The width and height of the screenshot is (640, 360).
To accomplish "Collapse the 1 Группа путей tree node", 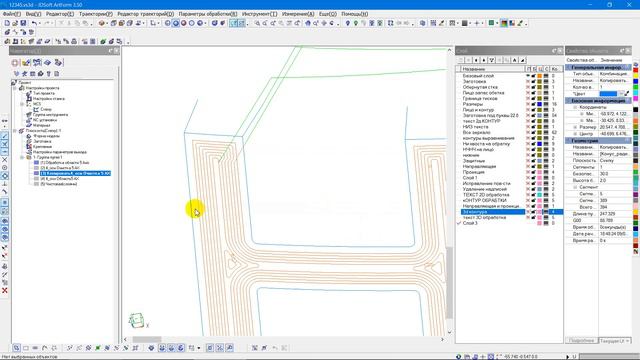I will click(22, 157).
